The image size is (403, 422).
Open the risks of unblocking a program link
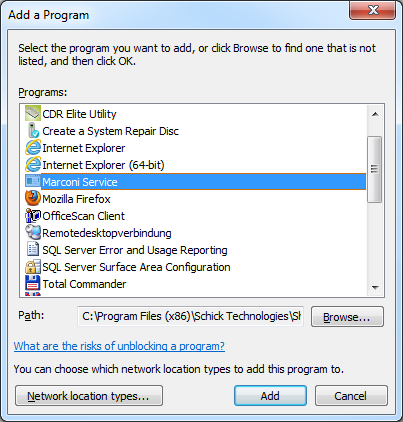tap(119, 346)
